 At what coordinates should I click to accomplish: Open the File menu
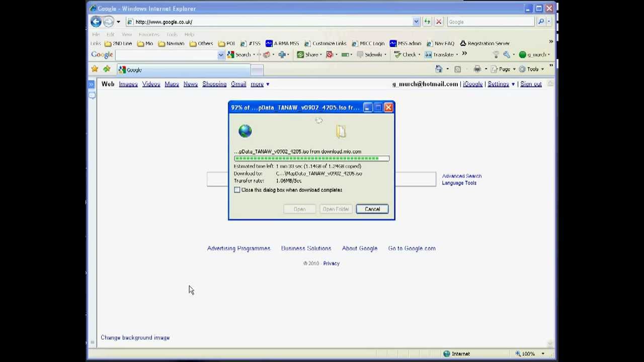tap(96, 34)
